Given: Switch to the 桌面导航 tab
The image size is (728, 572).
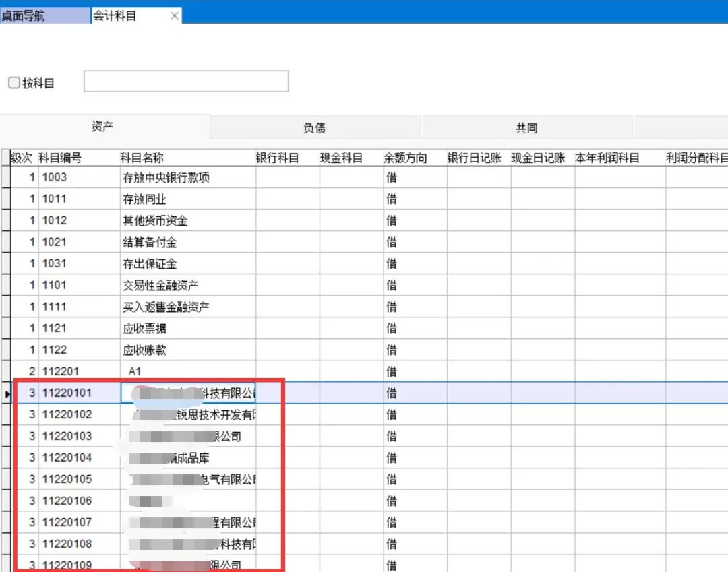Looking at the screenshot, I should [x=44, y=15].
